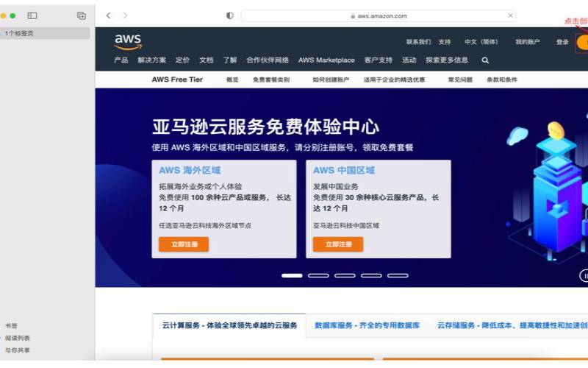Click the AWS 中国区域 card title

point(344,171)
